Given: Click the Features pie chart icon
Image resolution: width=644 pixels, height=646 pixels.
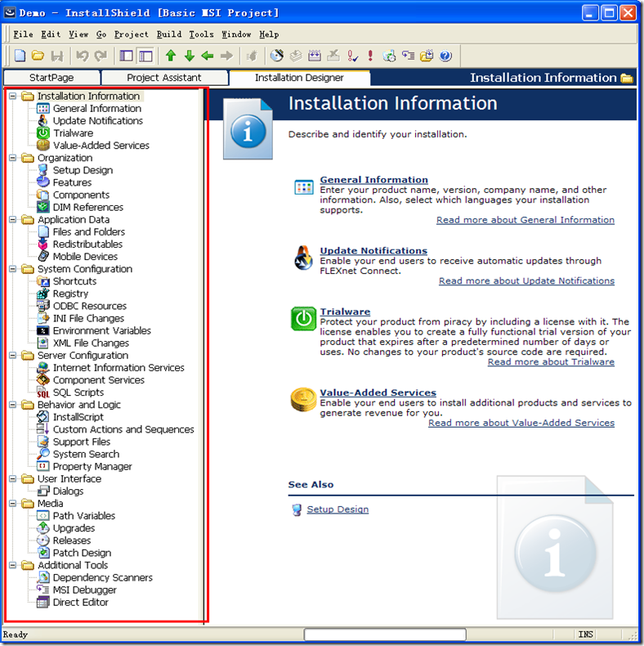Looking at the screenshot, I should (42, 182).
